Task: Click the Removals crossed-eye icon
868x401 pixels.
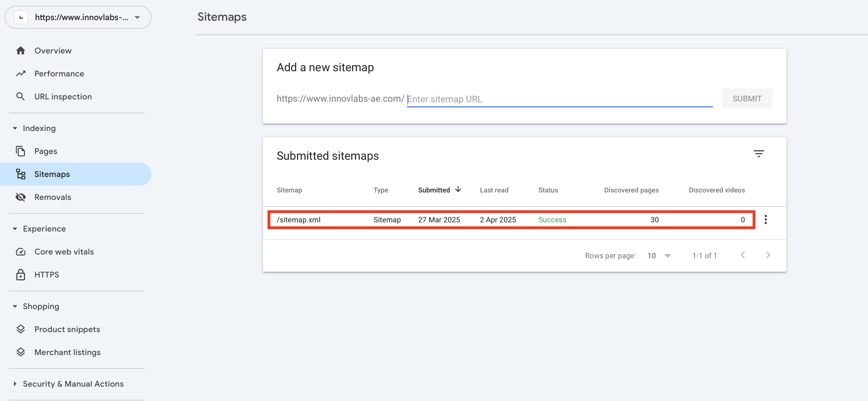Action: [x=21, y=197]
